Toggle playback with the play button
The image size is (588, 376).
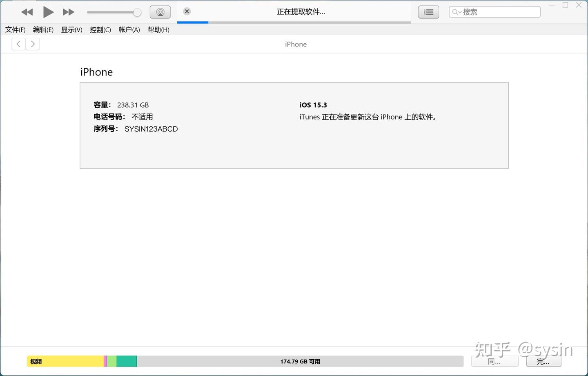point(48,12)
